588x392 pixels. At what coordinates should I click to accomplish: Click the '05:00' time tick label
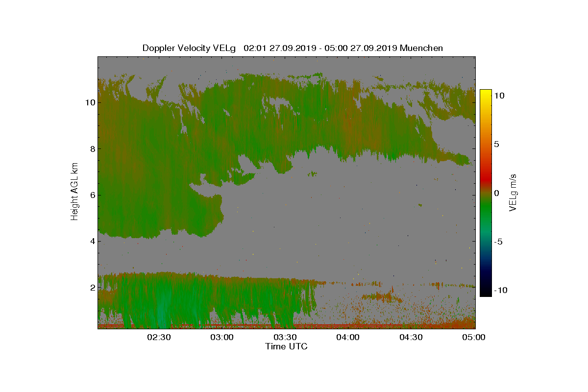tap(474, 337)
